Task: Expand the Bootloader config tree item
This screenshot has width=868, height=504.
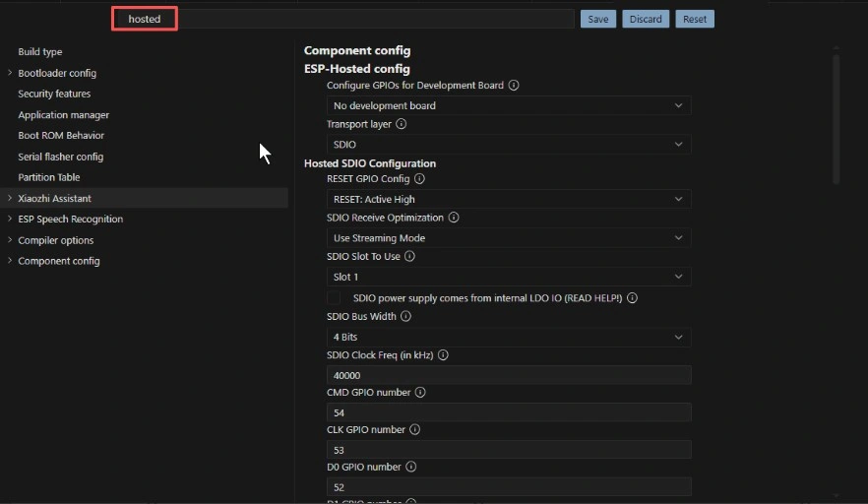Action: [10, 73]
